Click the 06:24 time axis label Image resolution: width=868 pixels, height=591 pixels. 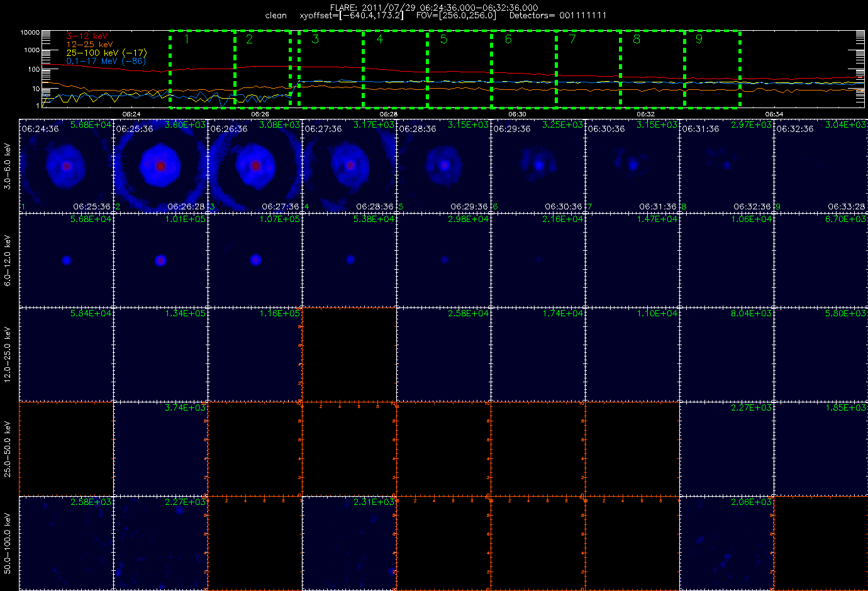pos(131,114)
